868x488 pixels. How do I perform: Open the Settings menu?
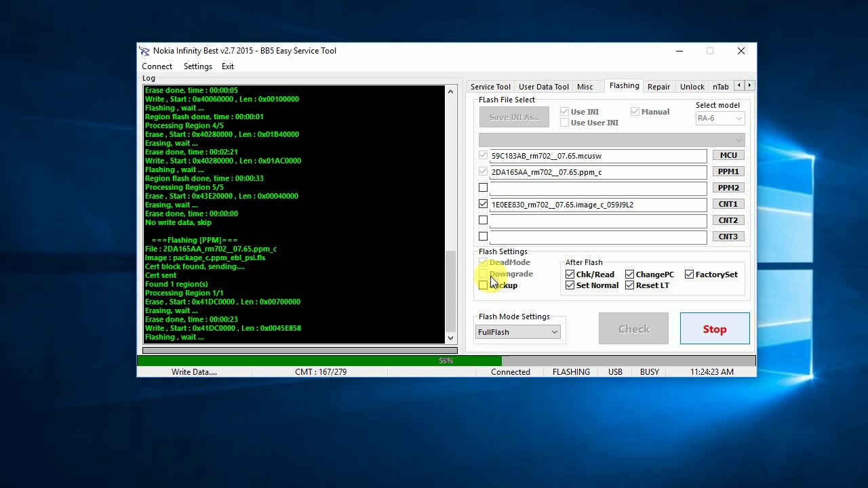(x=198, y=66)
